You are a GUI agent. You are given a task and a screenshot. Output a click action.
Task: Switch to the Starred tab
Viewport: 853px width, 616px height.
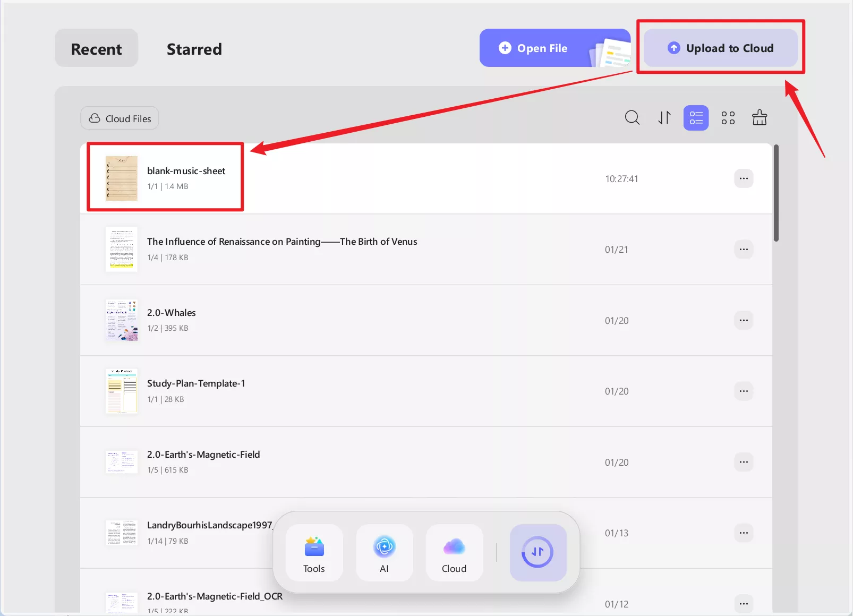194,49
